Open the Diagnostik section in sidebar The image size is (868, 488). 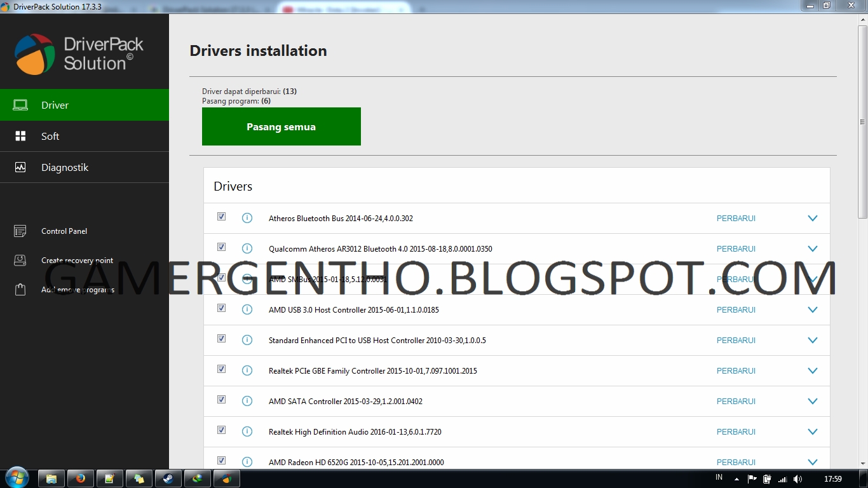tap(85, 167)
